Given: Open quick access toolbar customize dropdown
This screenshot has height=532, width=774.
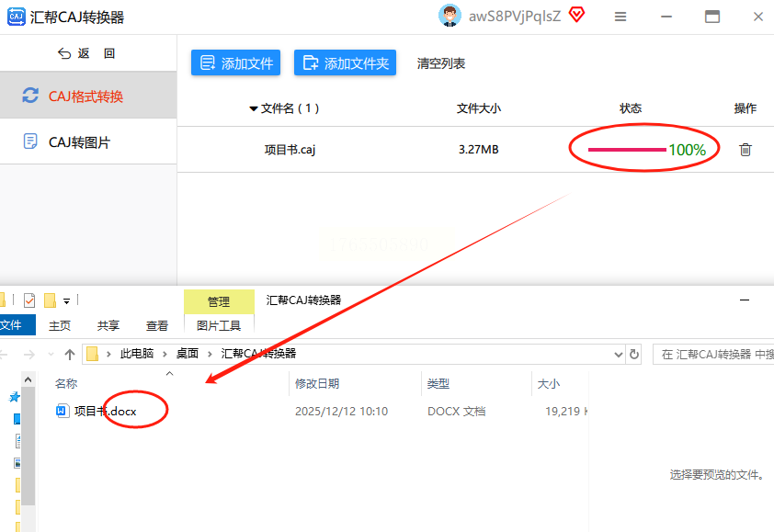Looking at the screenshot, I should point(66,300).
